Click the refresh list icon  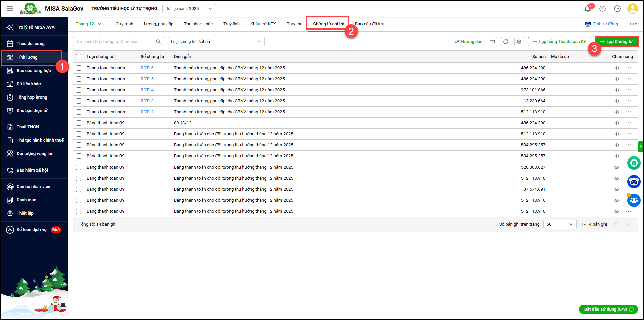click(x=506, y=42)
